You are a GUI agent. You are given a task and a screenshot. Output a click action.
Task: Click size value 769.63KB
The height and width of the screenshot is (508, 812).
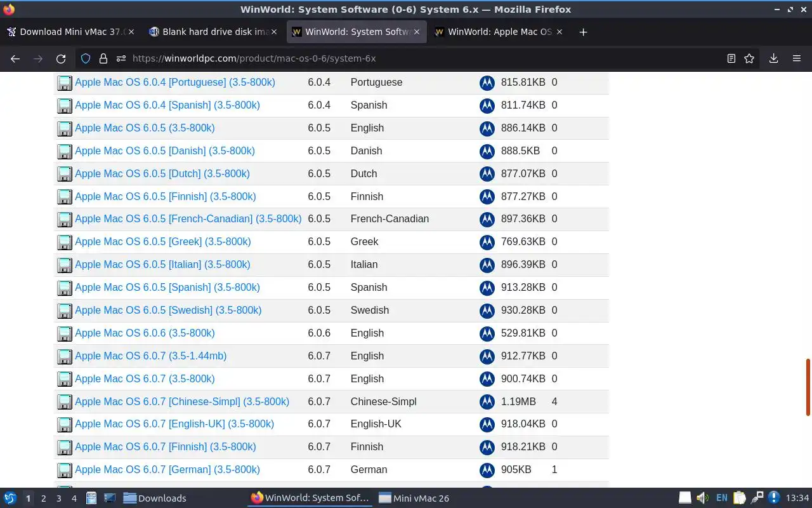point(523,242)
